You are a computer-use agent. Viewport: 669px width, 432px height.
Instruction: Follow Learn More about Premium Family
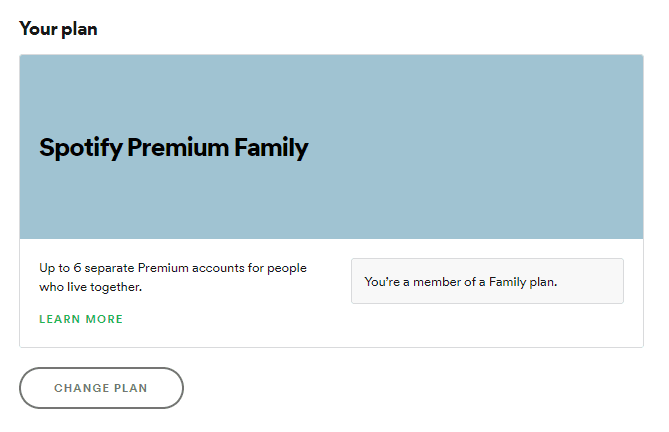point(81,319)
